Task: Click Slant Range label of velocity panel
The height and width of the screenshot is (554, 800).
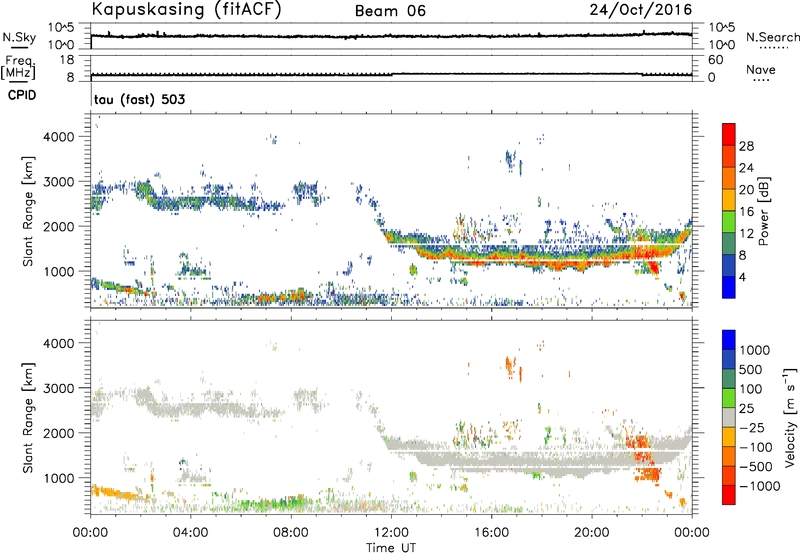Action: point(28,417)
